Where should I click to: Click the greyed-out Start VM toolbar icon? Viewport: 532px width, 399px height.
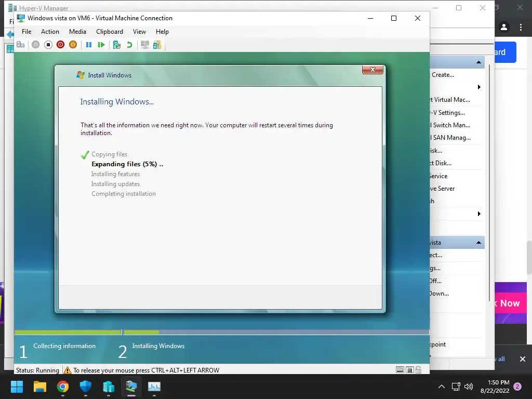click(36, 45)
